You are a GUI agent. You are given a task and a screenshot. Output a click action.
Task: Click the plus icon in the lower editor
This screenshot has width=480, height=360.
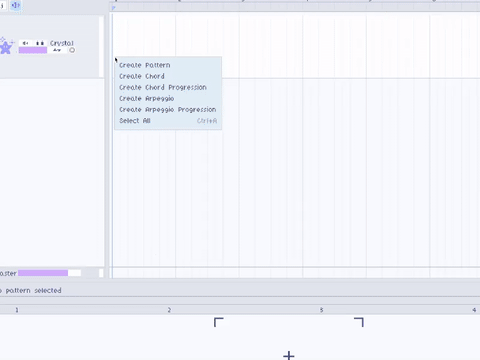[289, 356]
